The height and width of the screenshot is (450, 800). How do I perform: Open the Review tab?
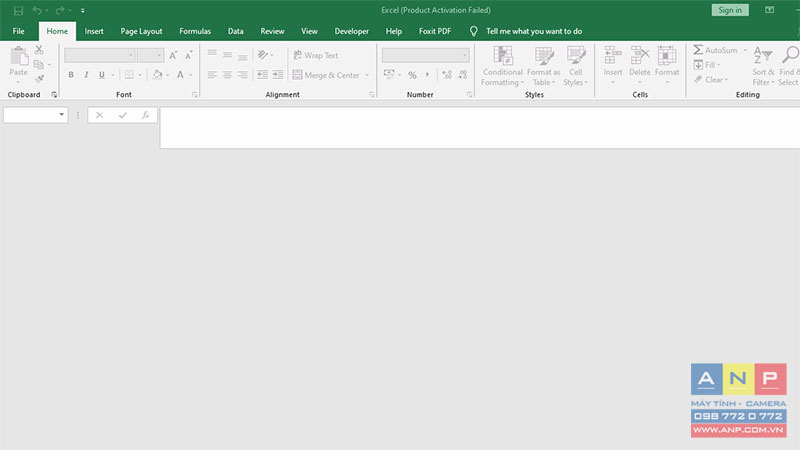point(272,31)
